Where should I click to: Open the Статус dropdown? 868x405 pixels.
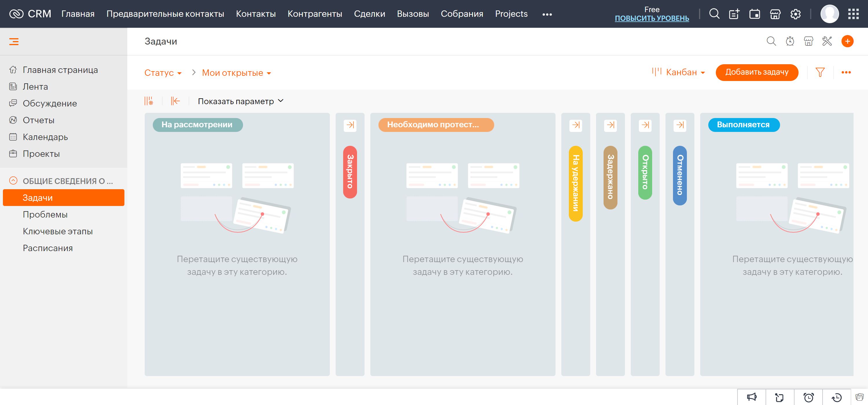point(163,73)
